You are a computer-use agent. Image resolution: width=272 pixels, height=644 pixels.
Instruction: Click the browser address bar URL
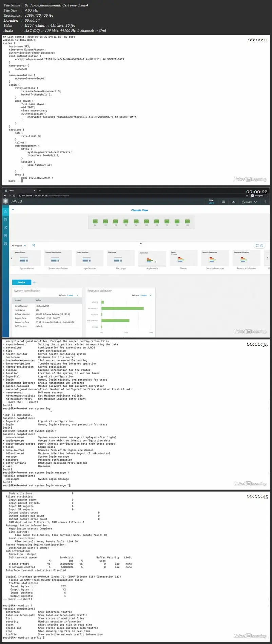pos(52,196)
